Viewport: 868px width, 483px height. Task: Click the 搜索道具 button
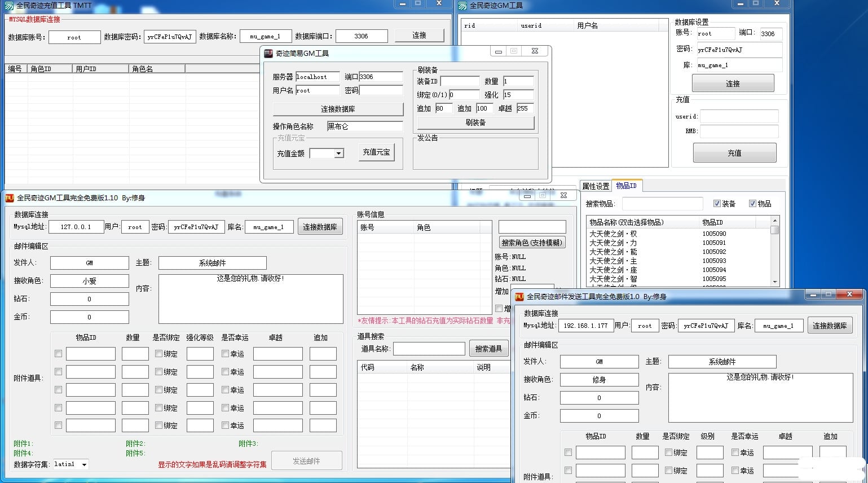point(488,349)
